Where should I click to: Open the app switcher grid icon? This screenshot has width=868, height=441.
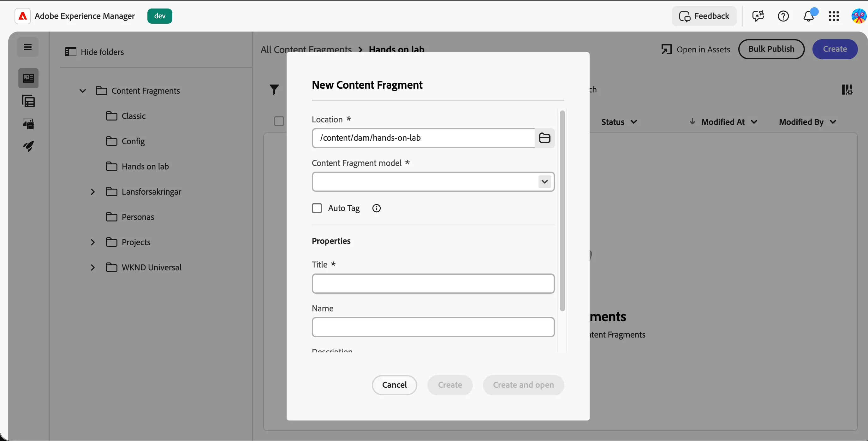[x=834, y=16]
